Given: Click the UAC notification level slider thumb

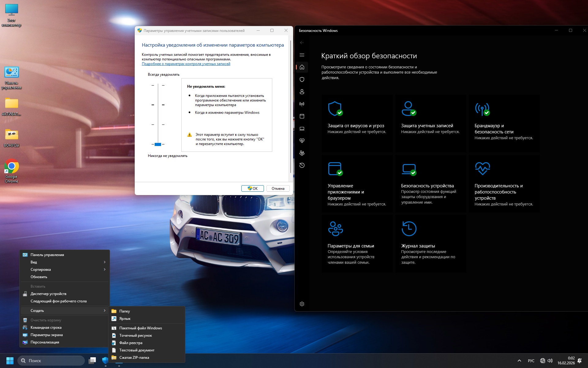Looking at the screenshot, I should coord(158,144).
